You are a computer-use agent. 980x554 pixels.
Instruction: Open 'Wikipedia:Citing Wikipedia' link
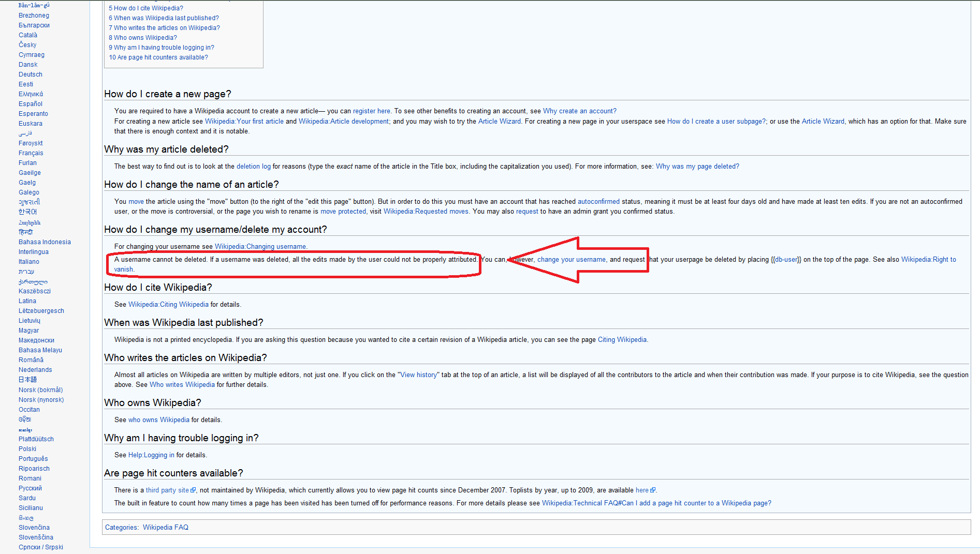(x=168, y=305)
